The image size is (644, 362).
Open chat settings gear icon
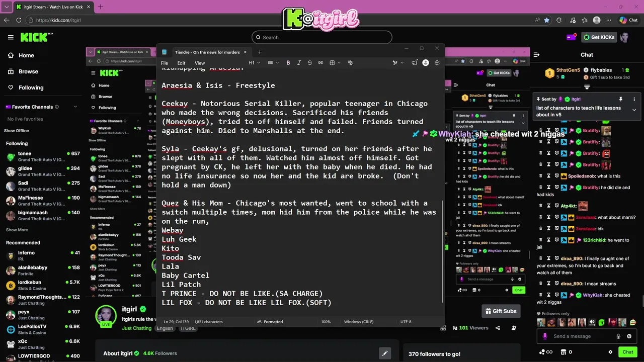click(x=610, y=352)
